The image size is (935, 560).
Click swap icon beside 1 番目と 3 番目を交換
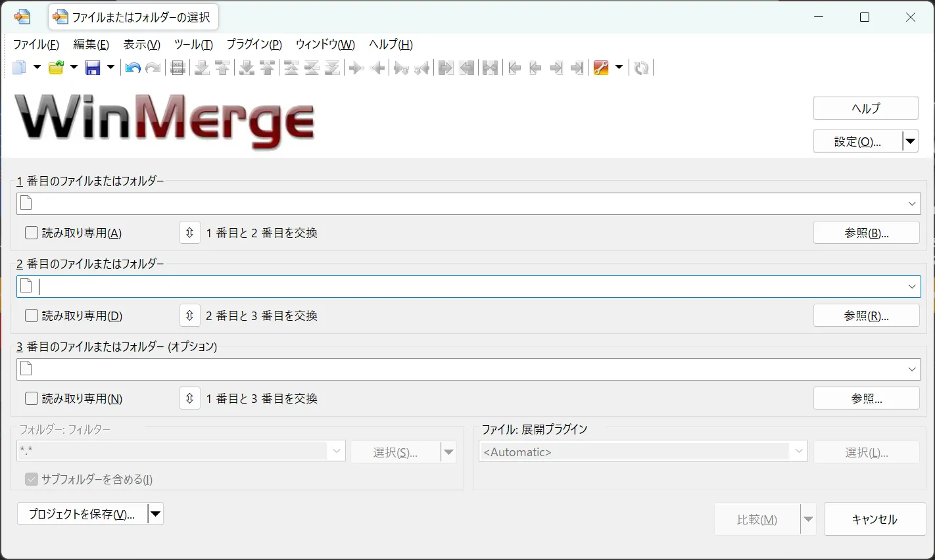(x=189, y=398)
